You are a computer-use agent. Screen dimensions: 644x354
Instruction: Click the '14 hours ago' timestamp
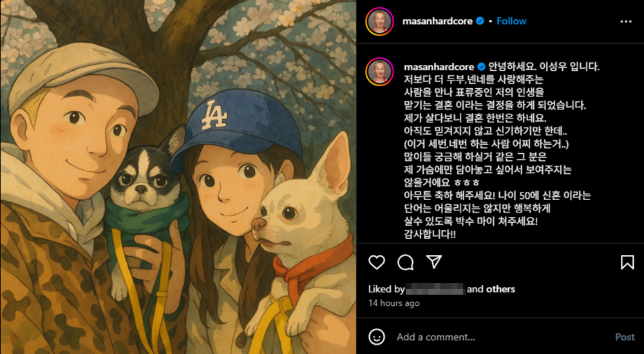tap(394, 304)
